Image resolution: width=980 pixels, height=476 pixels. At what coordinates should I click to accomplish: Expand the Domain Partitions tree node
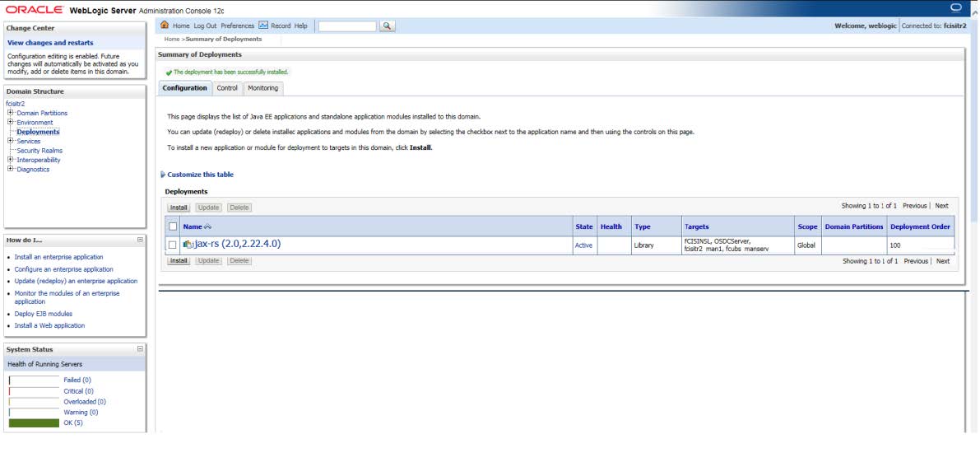point(10,113)
